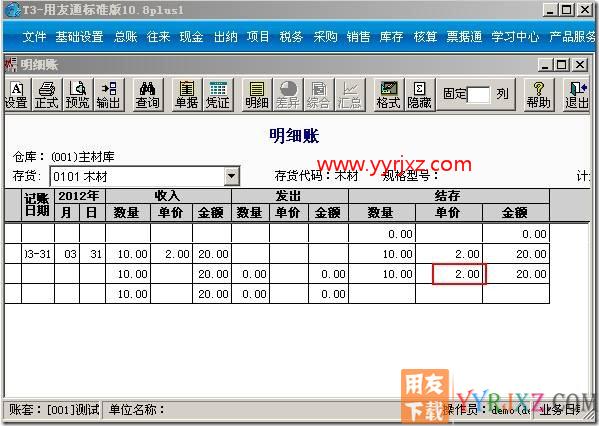Click the 正式 print icon
Viewport: 599px width, 426px height.
click(47, 95)
